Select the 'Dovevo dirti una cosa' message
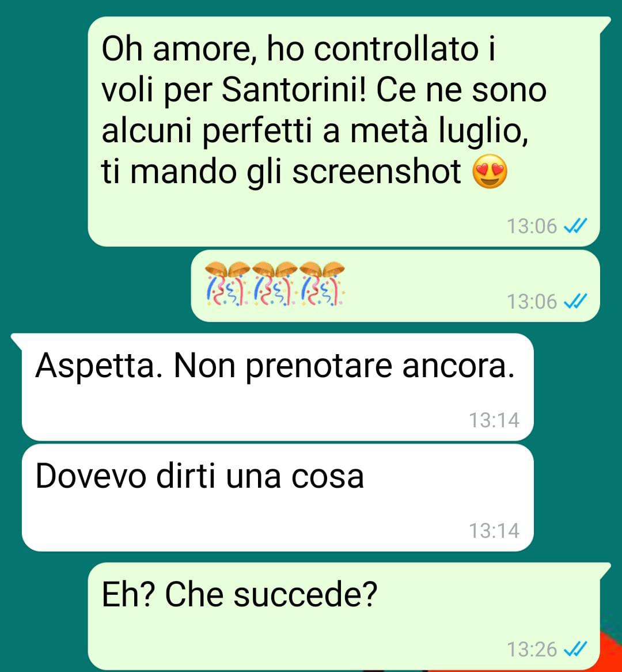The image size is (622, 672). coord(278,498)
